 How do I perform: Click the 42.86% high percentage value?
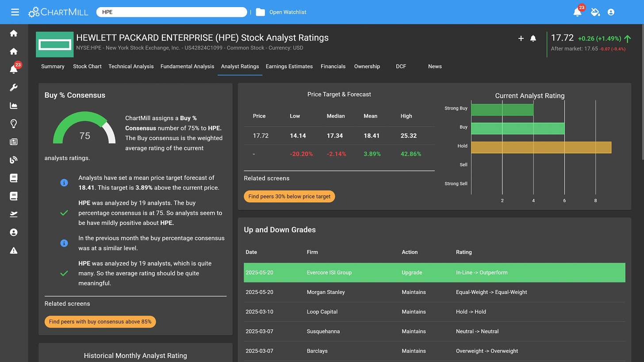pyautogui.click(x=411, y=154)
